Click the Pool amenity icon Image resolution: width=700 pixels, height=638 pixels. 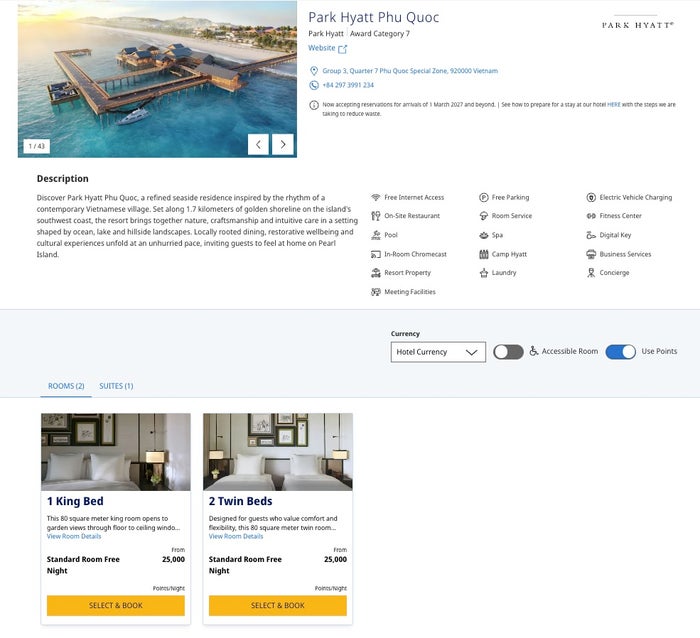[375, 235]
